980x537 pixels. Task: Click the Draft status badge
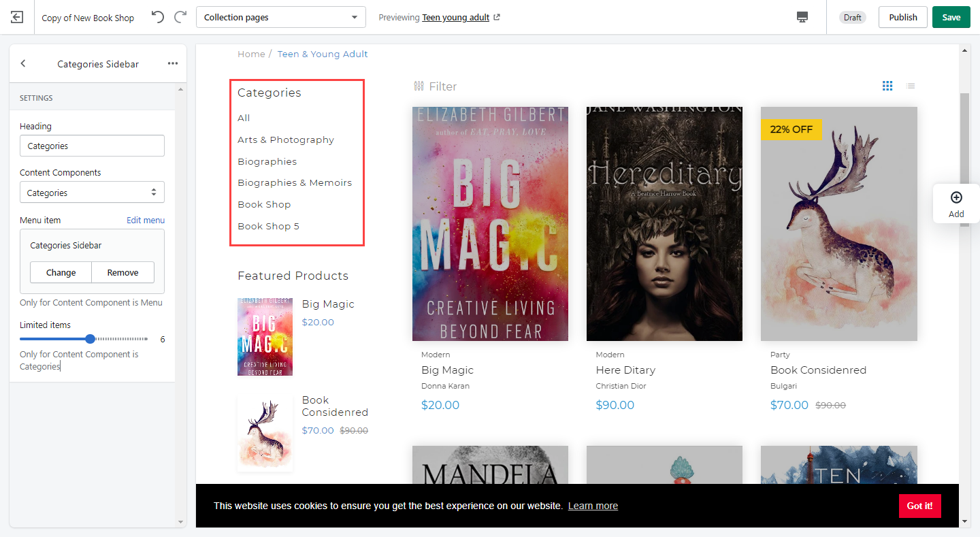tap(853, 18)
